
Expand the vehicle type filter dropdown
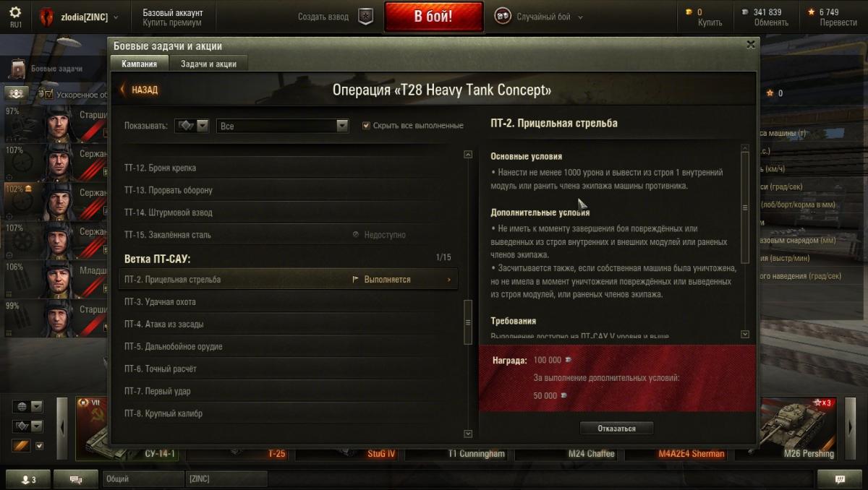192,126
